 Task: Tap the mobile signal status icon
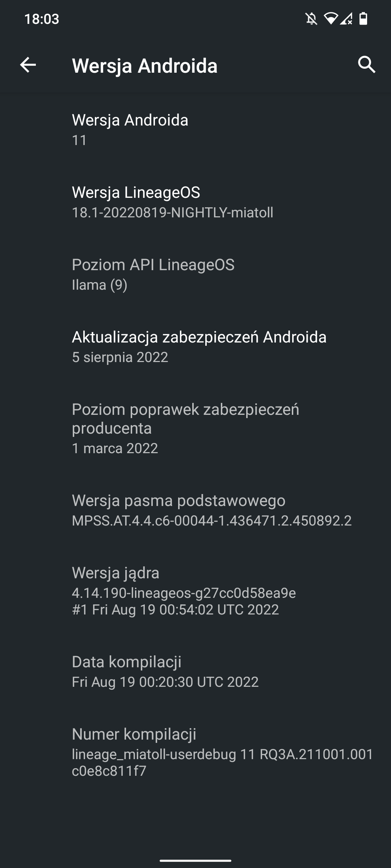click(x=346, y=18)
